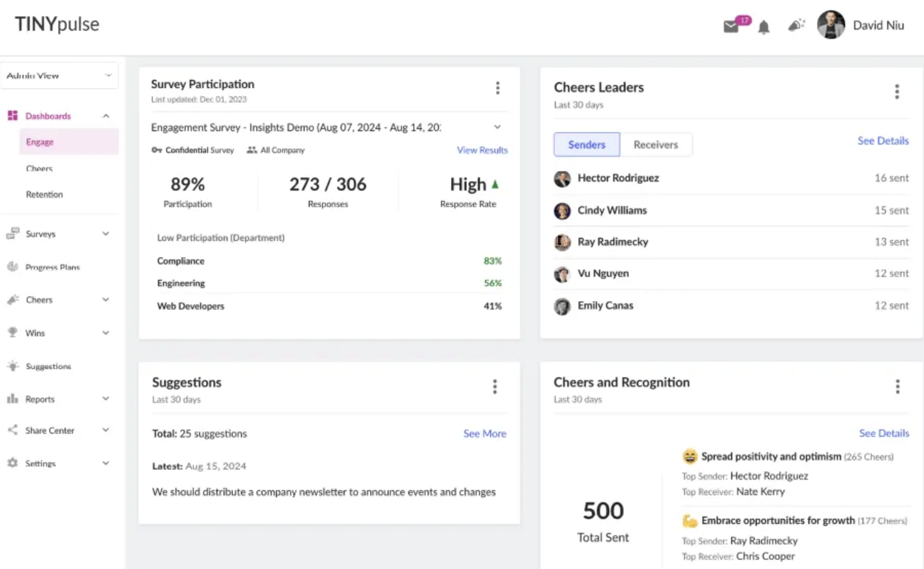Collapse the Dashboards section
The height and width of the screenshot is (569, 924).
pos(106,115)
